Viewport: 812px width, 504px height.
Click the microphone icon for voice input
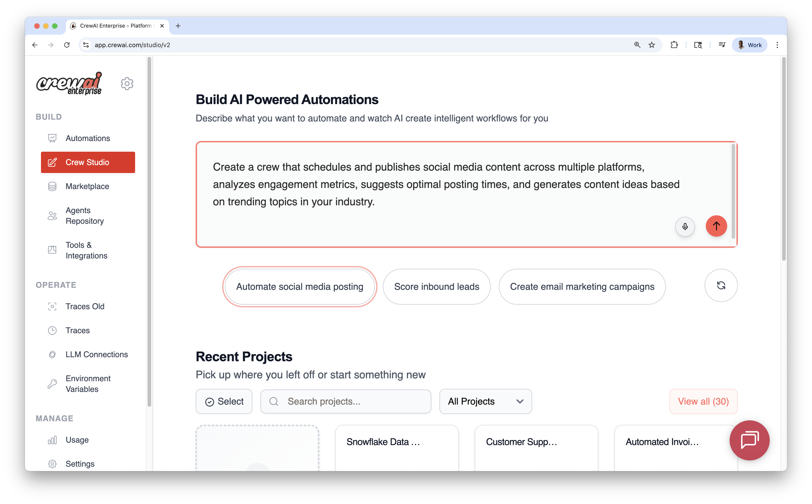[x=685, y=226]
